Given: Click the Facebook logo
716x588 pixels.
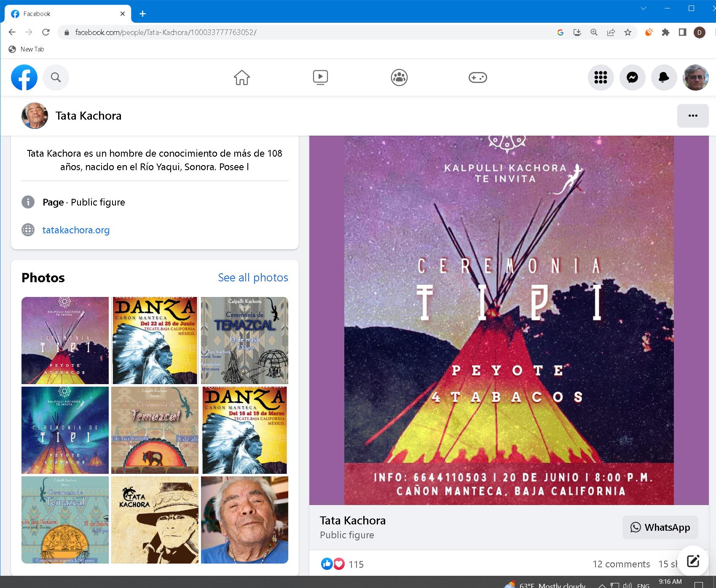Looking at the screenshot, I should click(x=24, y=78).
